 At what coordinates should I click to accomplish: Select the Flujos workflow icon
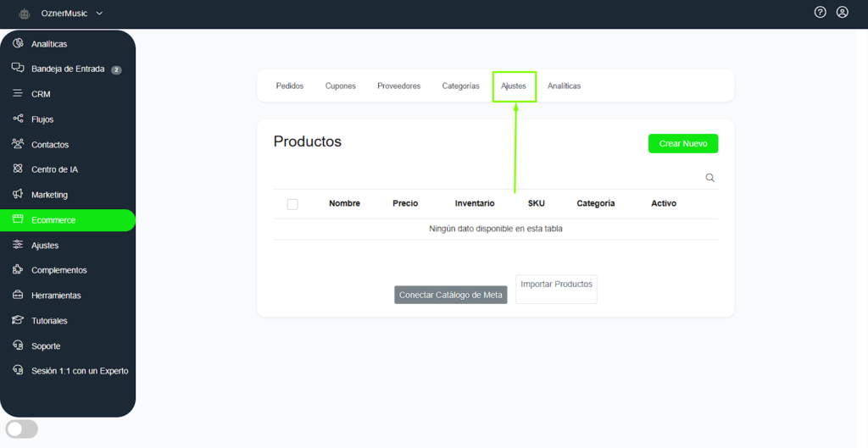(x=18, y=119)
